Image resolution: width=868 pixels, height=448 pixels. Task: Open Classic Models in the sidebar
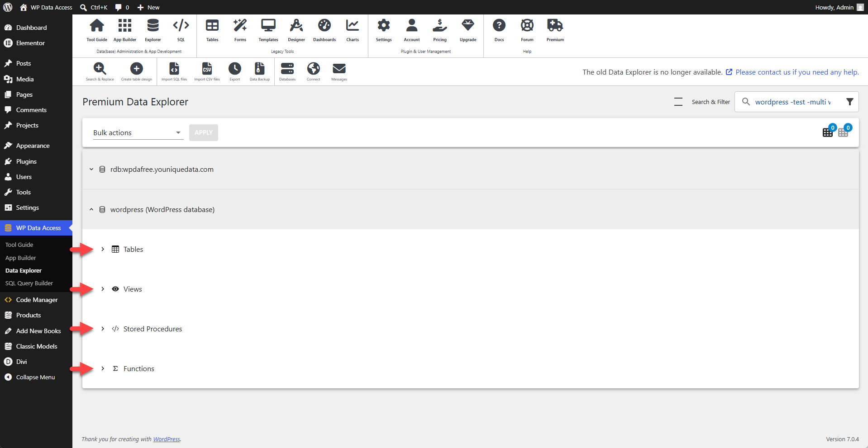click(x=36, y=346)
